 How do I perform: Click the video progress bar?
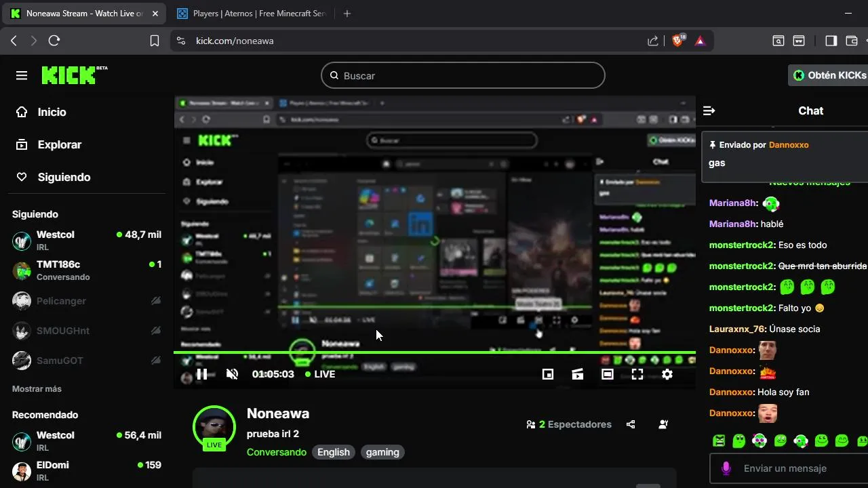pos(435,352)
